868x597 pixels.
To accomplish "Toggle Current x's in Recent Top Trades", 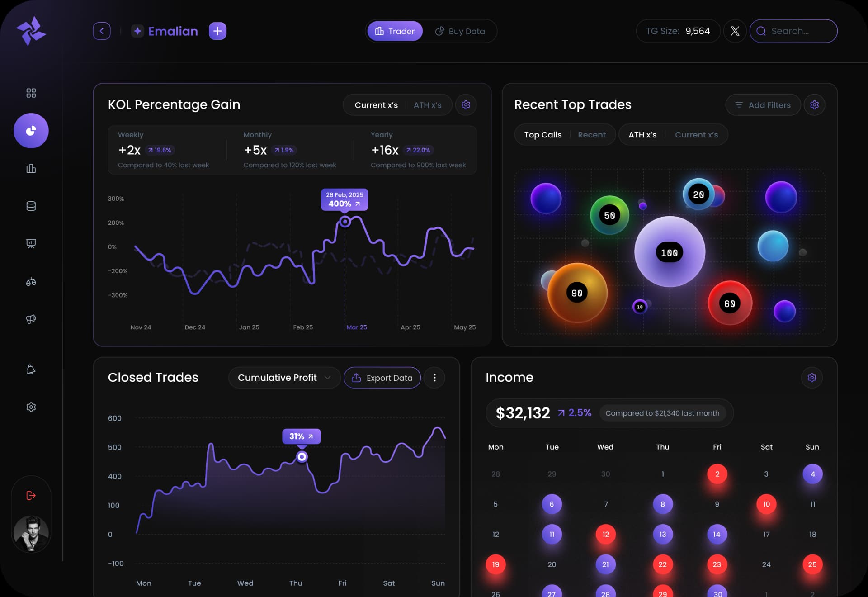I will 696,135.
